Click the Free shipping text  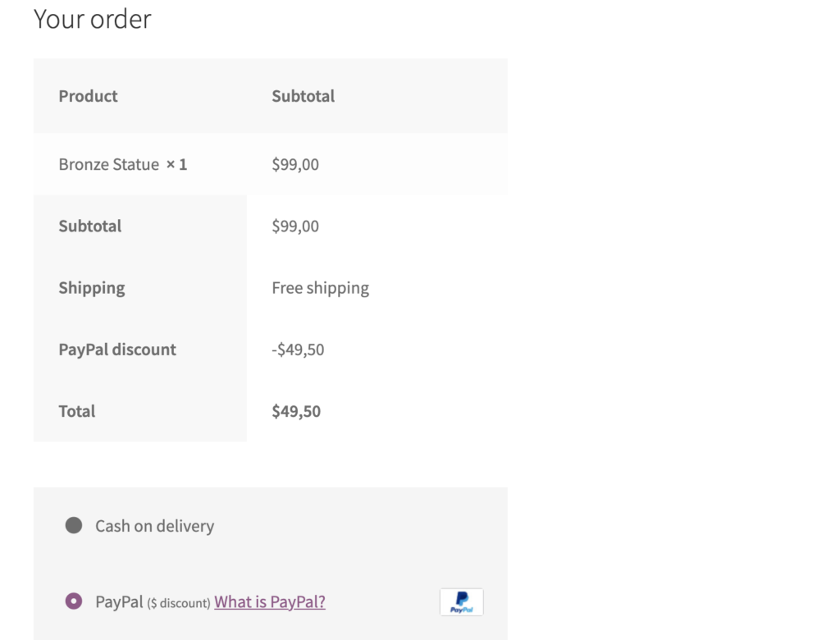pos(321,288)
